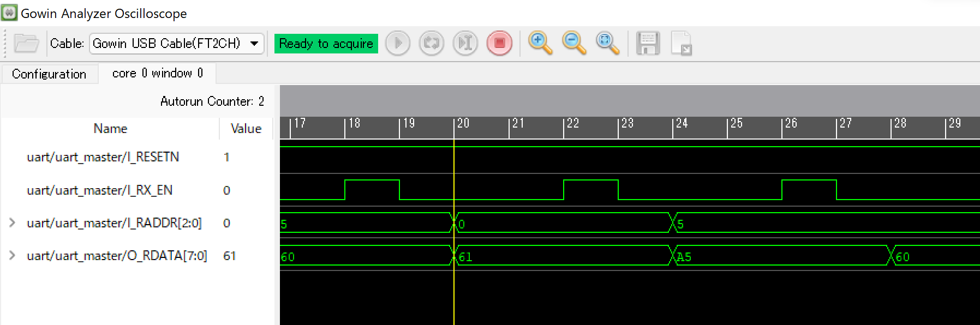Stop acquisition with the red button
This screenshot has width=980, height=325.
point(499,43)
